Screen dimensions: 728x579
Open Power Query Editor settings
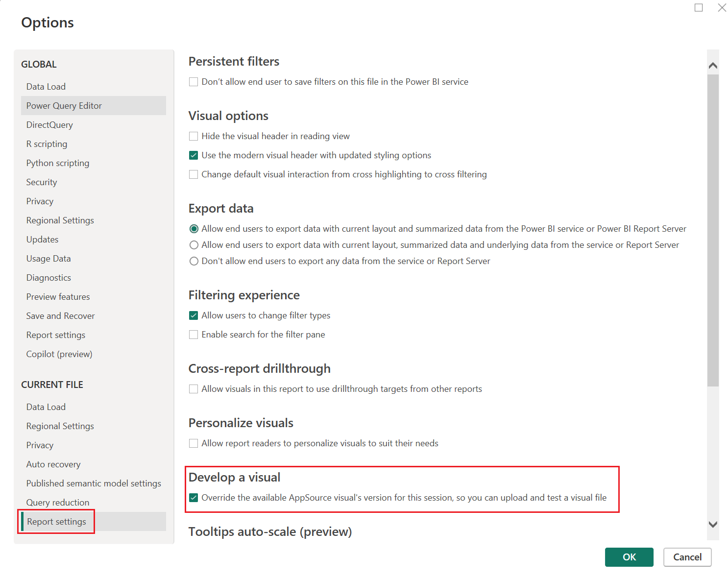coord(64,105)
